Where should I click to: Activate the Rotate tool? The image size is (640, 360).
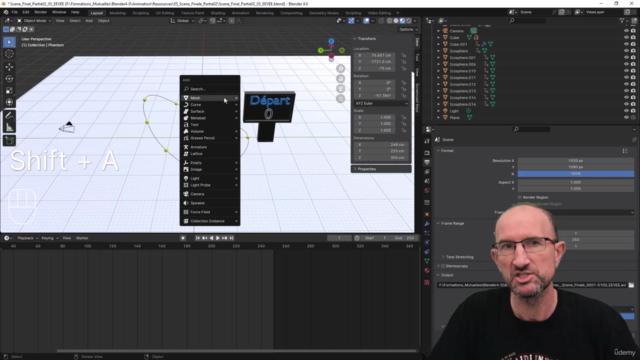coord(9,78)
